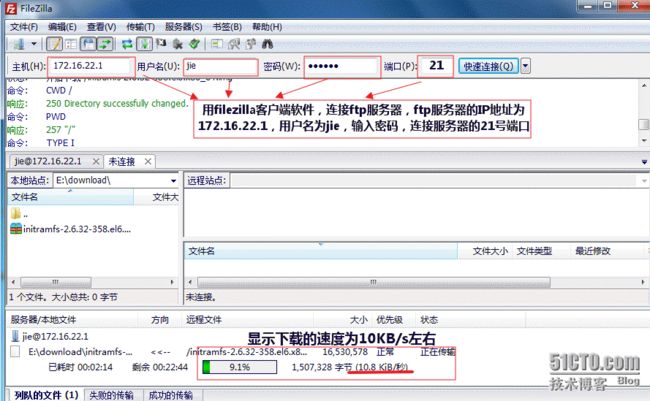Open 失败的传输 tab
The width and height of the screenshot is (650, 401).
(x=112, y=395)
